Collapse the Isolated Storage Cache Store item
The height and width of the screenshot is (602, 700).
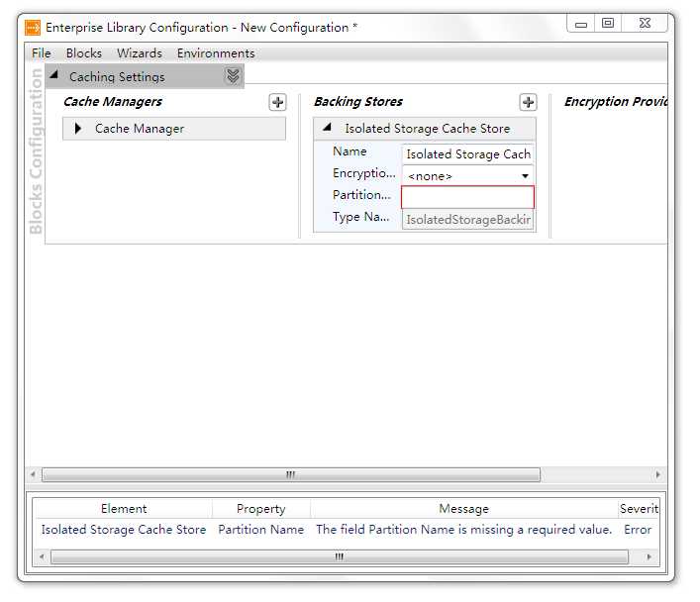coord(328,128)
